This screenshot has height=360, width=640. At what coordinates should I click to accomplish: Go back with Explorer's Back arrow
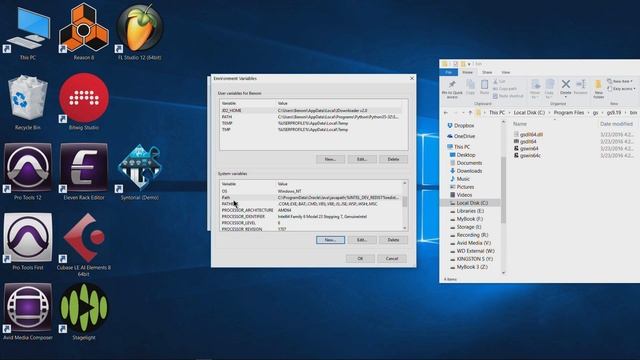pos(446,113)
